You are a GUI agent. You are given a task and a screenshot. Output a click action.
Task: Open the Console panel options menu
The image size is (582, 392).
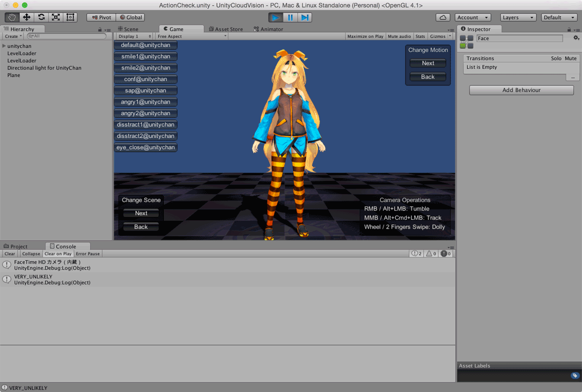[451, 247]
